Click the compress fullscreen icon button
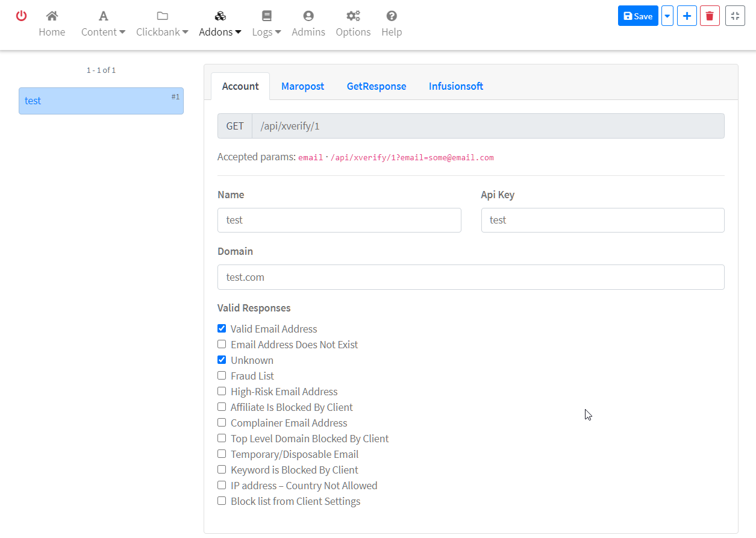The image size is (756, 538). pyautogui.click(x=735, y=16)
